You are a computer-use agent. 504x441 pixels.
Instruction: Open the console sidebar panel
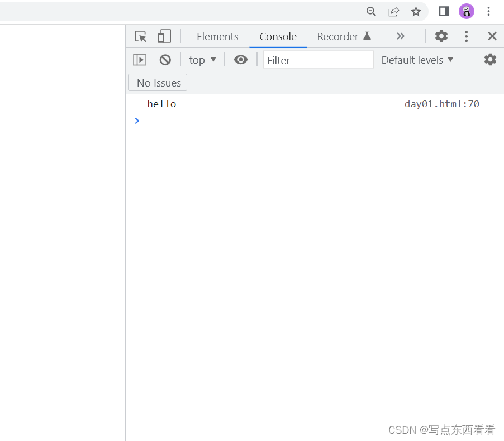pos(139,60)
